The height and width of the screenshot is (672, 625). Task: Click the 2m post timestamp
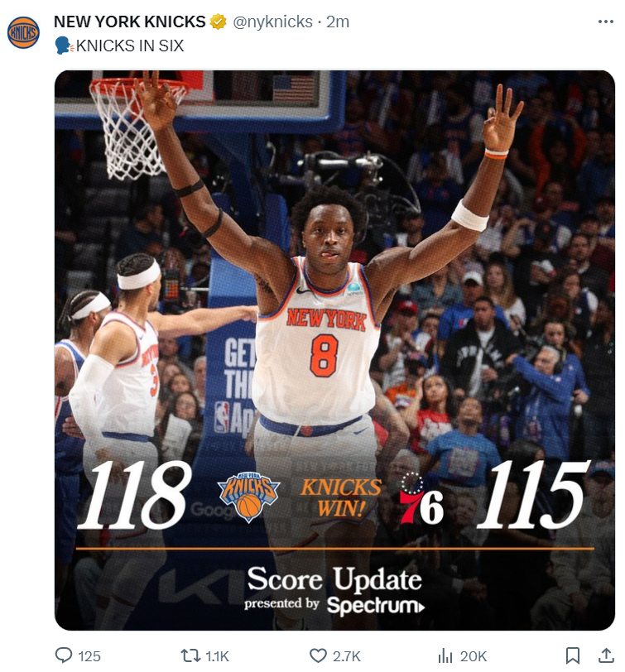(x=338, y=22)
